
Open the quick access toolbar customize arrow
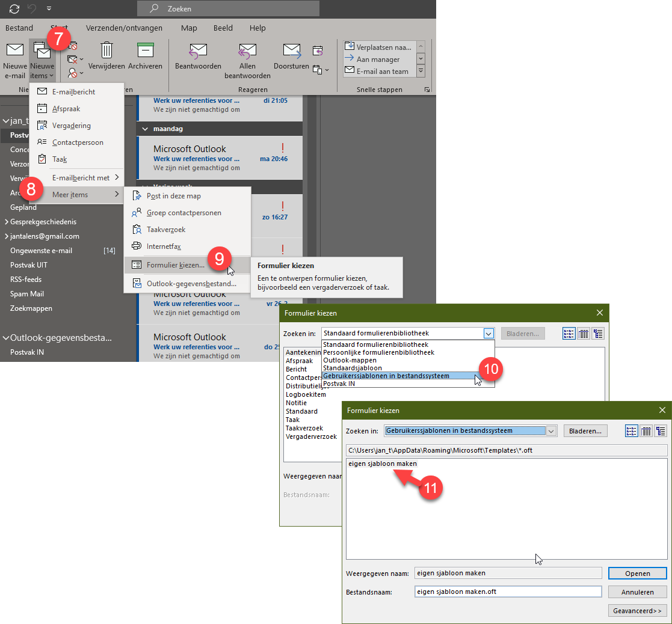[49, 8]
